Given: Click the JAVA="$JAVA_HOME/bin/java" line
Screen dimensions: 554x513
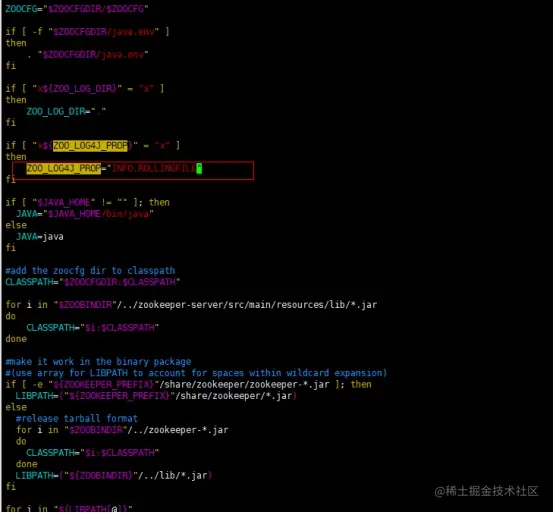Looking at the screenshot, I should 85,214.
